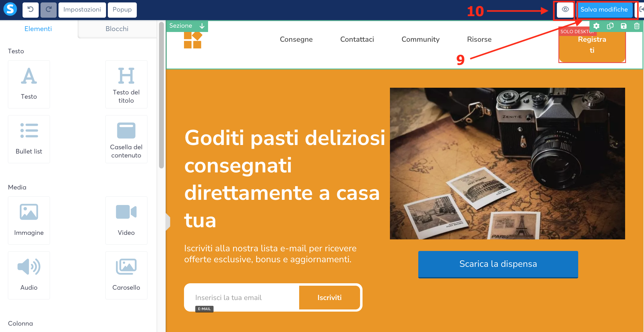Delete the section with trash icon
The height and width of the screenshot is (332, 644).
tap(637, 26)
